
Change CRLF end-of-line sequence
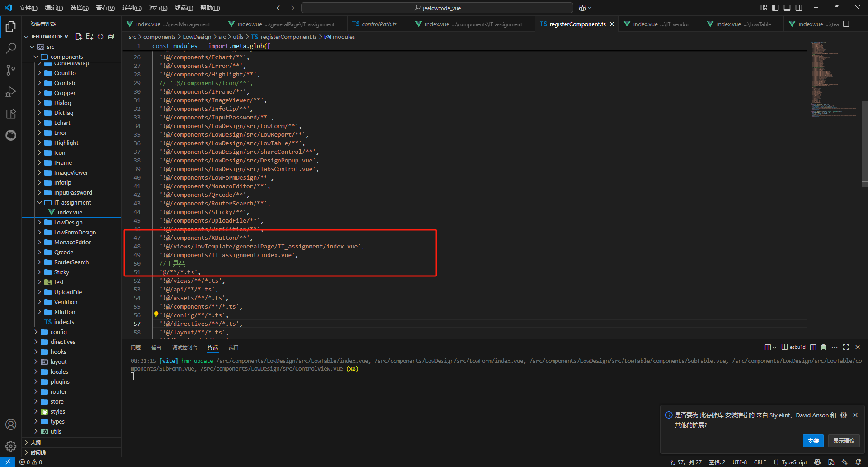point(760,462)
